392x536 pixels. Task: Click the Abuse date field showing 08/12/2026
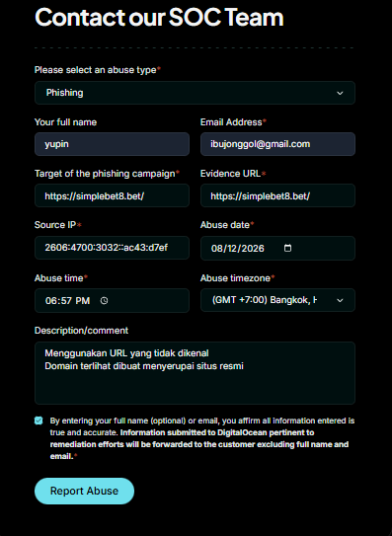click(277, 248)
